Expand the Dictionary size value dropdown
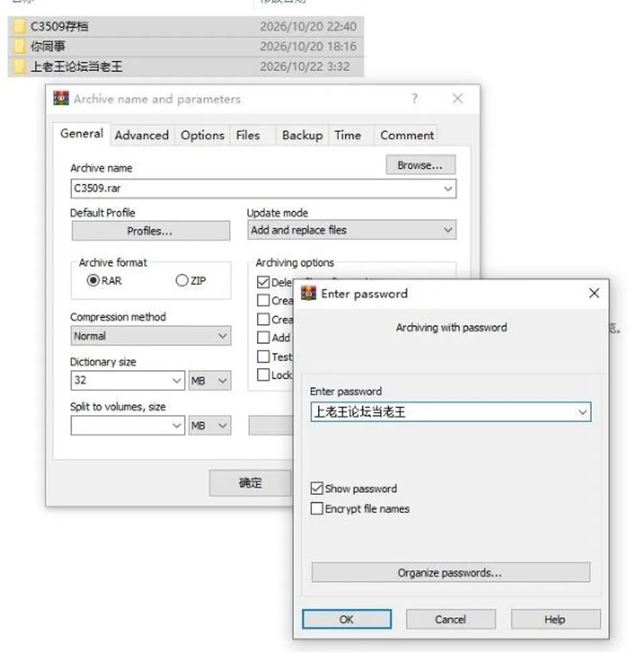 (x=176, y=381)
